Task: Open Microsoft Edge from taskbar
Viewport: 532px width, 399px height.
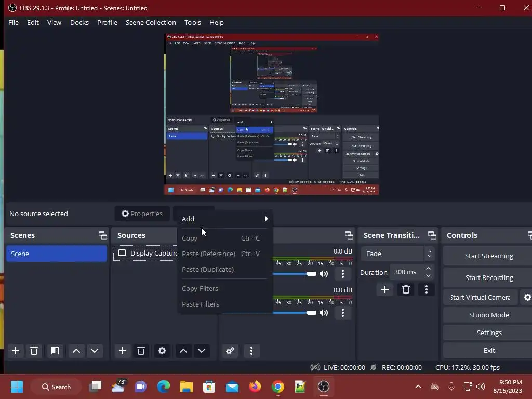Action: (x=164, y=387)
